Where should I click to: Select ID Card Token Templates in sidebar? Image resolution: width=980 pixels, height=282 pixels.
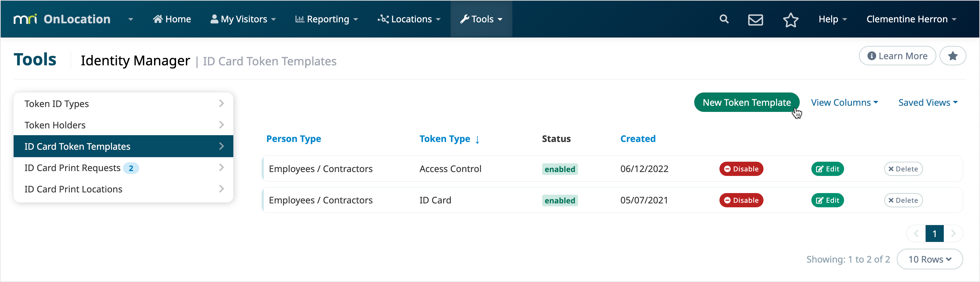(x=123, y=146)
